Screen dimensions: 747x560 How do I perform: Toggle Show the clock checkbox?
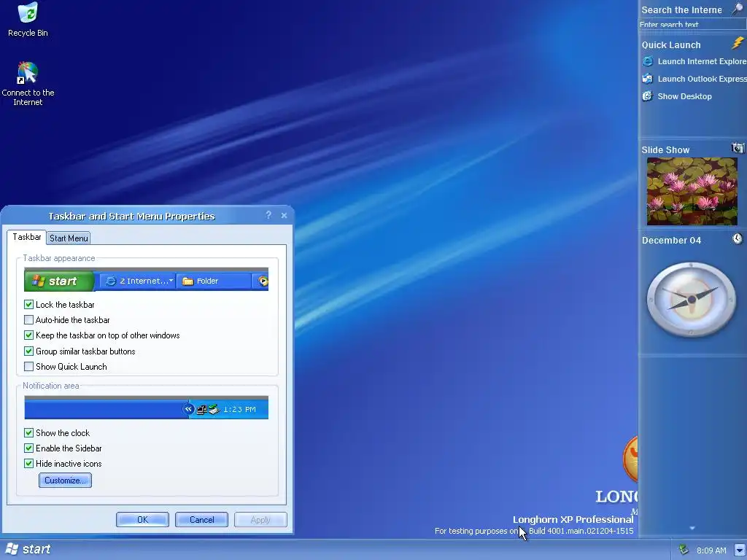[x=28, y=432]
